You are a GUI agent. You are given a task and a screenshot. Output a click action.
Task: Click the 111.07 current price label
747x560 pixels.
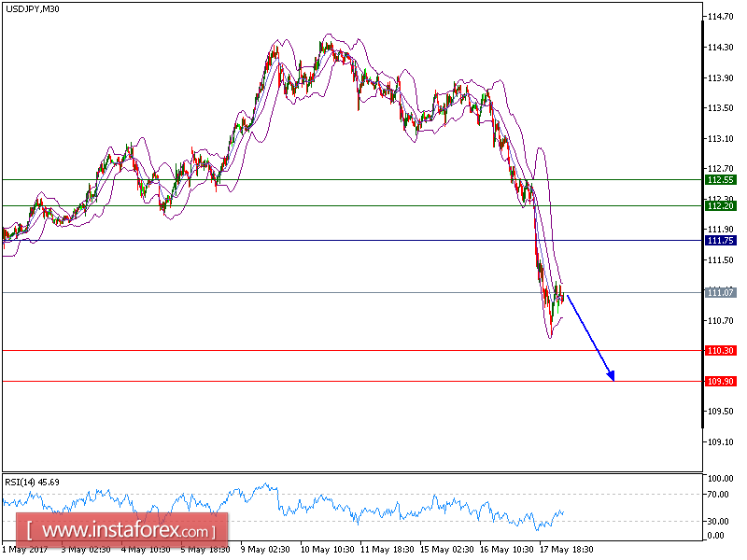(719, 293)
